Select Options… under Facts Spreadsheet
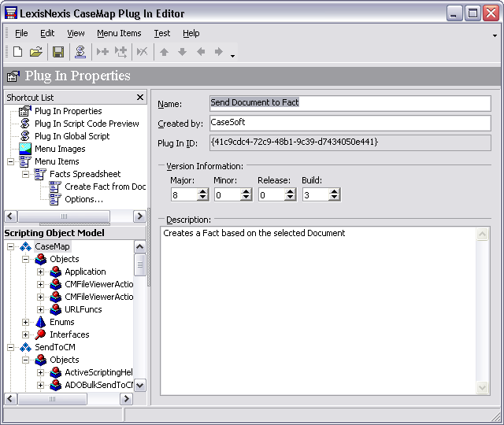504x425 pixels. [83, 199]
